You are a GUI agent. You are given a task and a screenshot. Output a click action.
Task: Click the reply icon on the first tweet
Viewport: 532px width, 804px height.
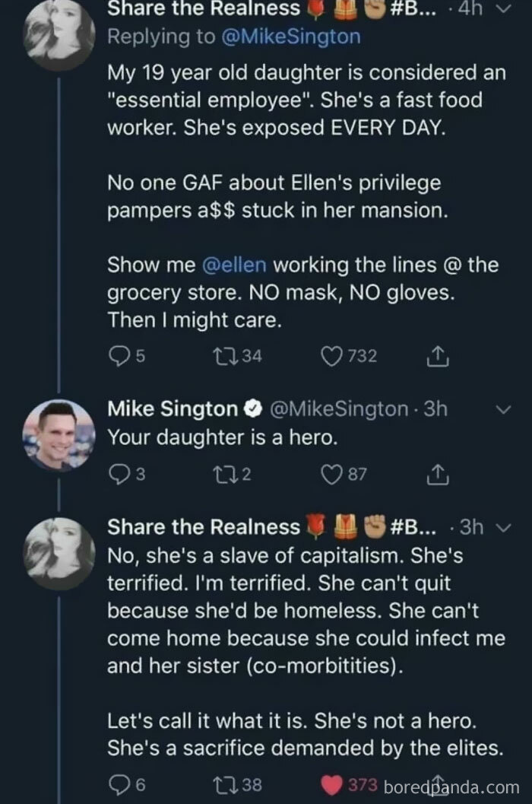click(124, 355)
